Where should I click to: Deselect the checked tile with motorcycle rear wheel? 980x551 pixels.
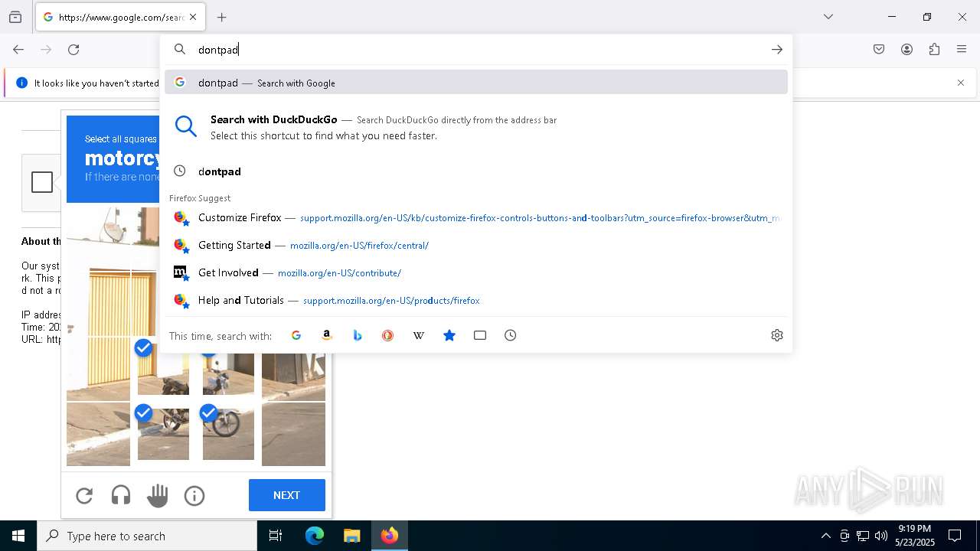[x=163, y=434]
